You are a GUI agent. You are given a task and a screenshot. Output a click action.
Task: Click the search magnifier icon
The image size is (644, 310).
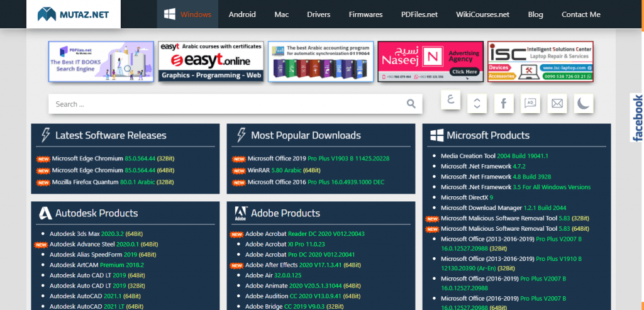tap(411, 104)
